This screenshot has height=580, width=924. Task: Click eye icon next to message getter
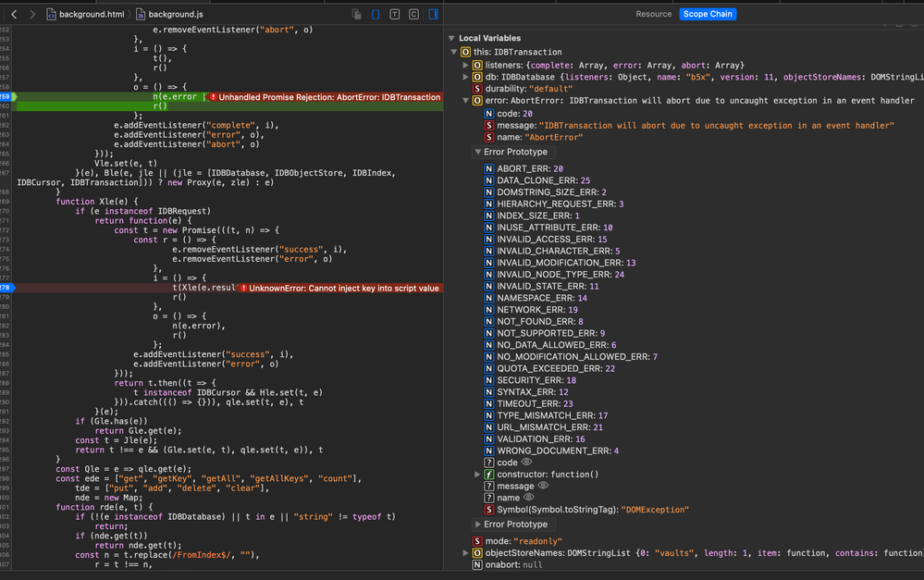[543, 486]
